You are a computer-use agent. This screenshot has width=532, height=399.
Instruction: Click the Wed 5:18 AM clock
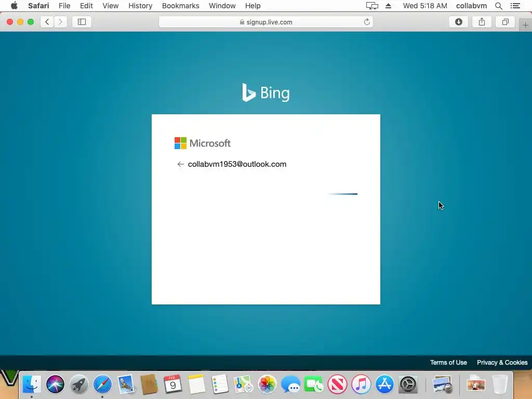pyautogui.click(x=425, y=6)
